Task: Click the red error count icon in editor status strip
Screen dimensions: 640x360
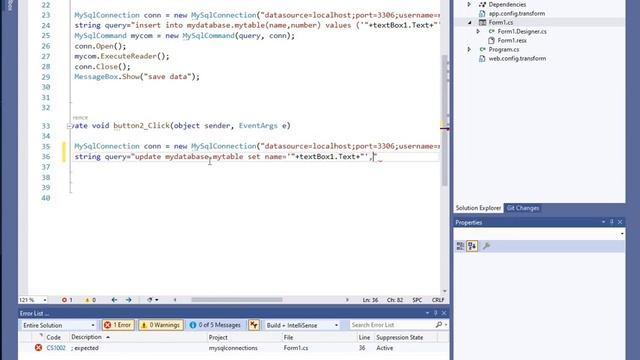Action: pyautogui.click(x=64, y=300)
